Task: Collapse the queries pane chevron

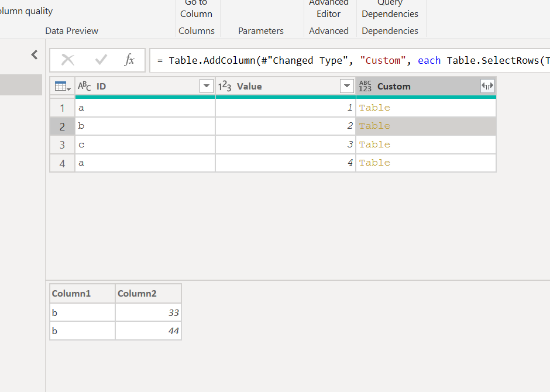Action: click(35, 54)
